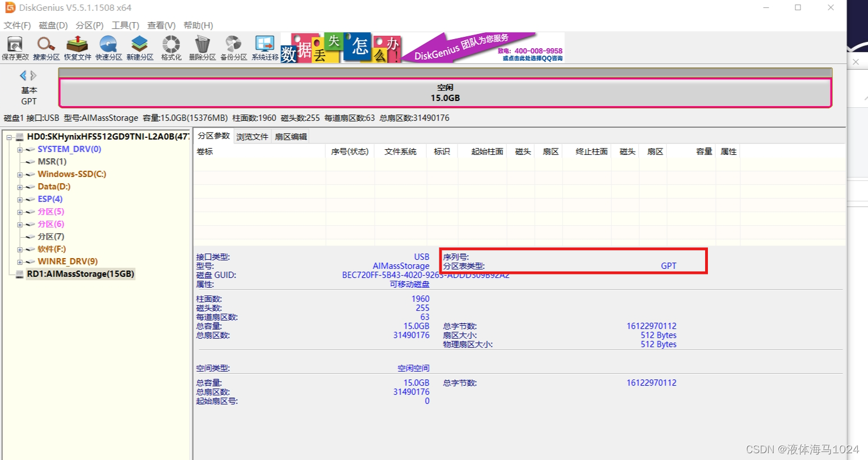This screenshot has width=868, height=460.
Task: Select RD1:AIMassStorage(15GB) disk in tree
Action: click(81, 274)
